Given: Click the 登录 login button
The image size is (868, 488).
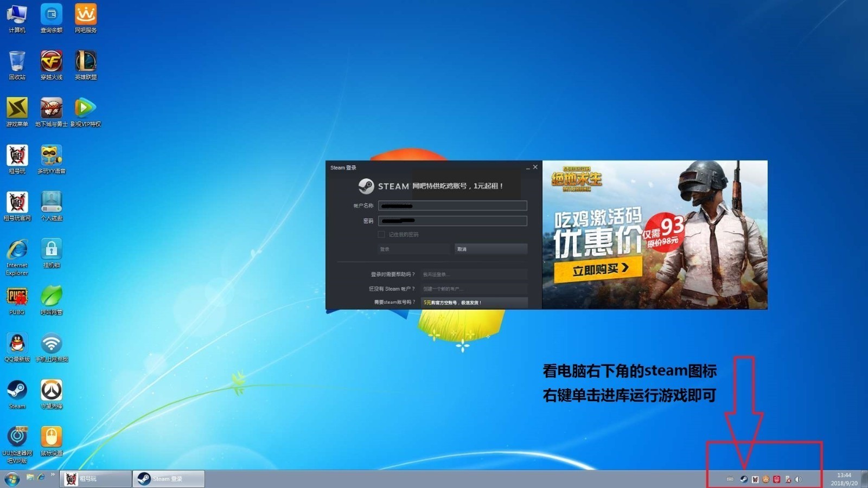Looking at the screenshot, I should tap(414, 249).
